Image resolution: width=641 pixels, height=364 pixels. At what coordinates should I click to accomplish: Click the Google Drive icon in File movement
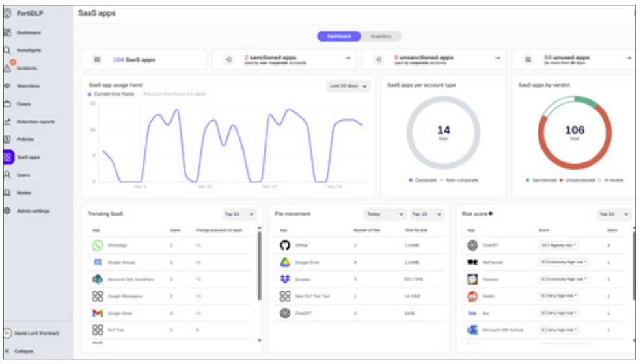coord(284,262)
